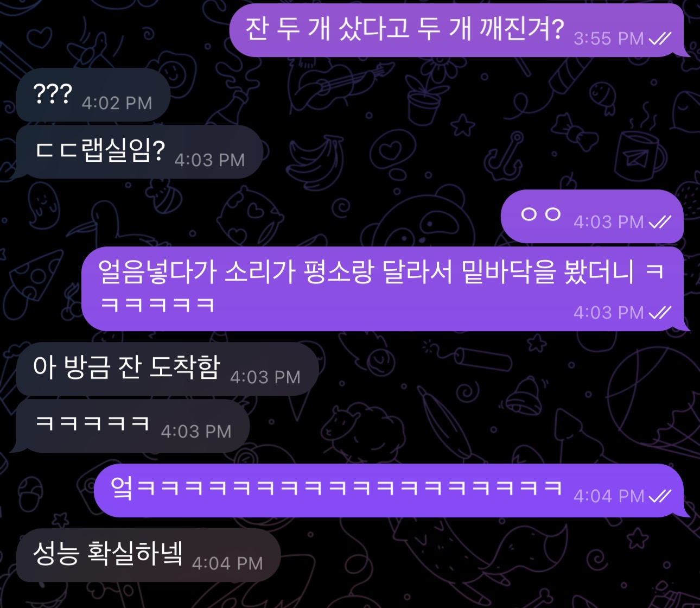
Task: Click timestamp next to 'ㄷㄷ랩실임?'
Action: [x=209, y=160]
